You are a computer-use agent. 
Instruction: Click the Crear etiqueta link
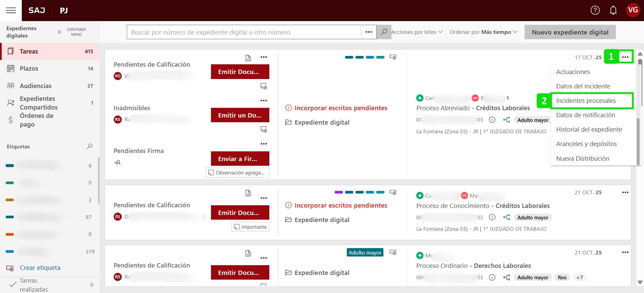pyautogui.click(x=40, y=268)
